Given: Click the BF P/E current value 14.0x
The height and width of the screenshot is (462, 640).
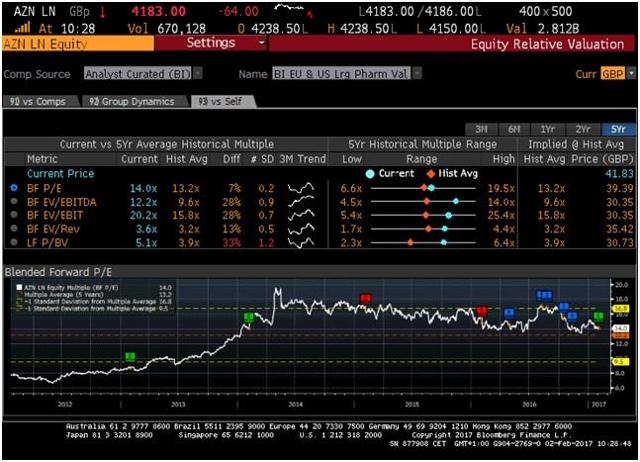Looking at the screenshot, I should pos(143,188).
